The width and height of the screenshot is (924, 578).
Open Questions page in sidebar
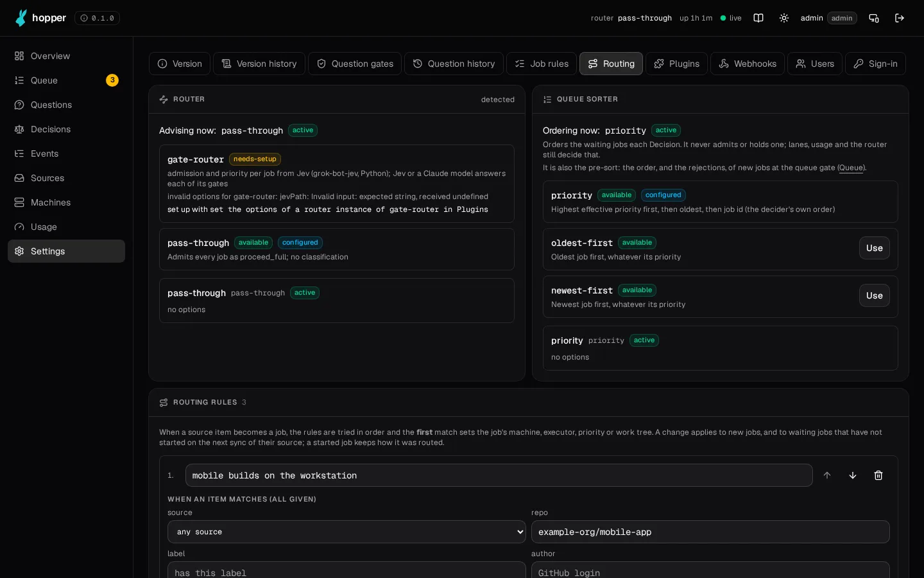(x=66, y=105)
